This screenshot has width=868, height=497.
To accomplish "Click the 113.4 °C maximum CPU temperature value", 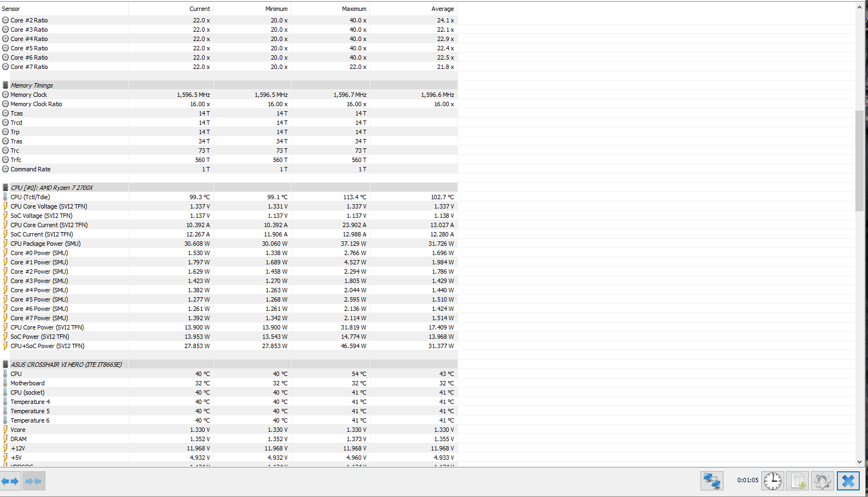I will click(x=355, y=197).
